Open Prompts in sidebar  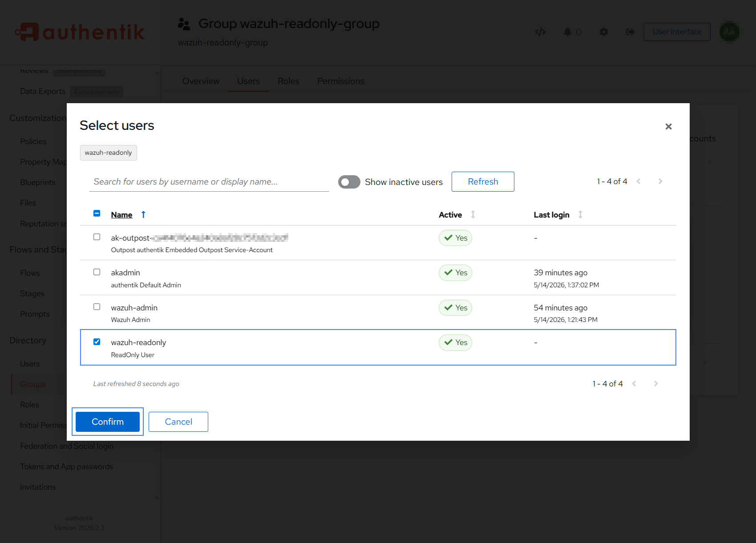click(35, 314)
